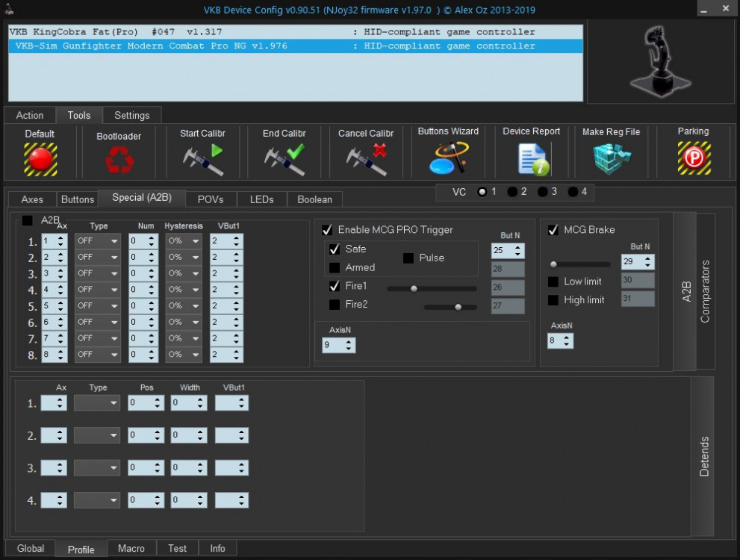The width and height of the screenshot is (740, 560).
Task: Open the Bootloader recycle icon
Action: 119,159
